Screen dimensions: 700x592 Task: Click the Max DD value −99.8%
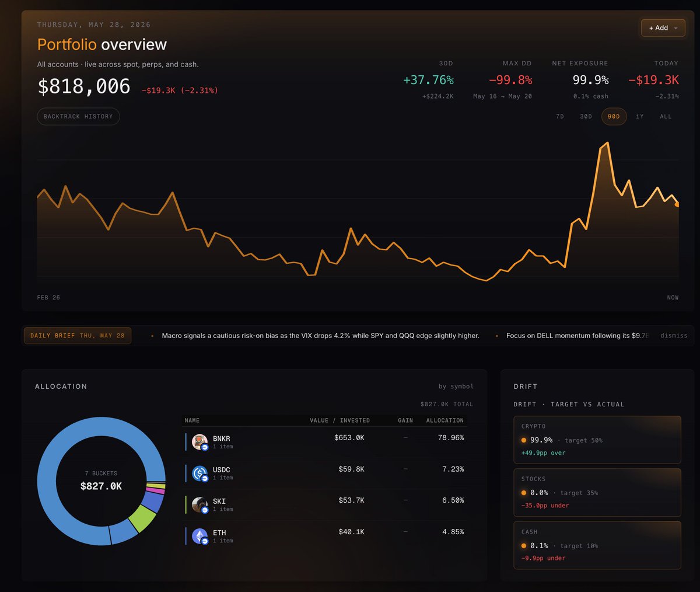click(510, 80)
